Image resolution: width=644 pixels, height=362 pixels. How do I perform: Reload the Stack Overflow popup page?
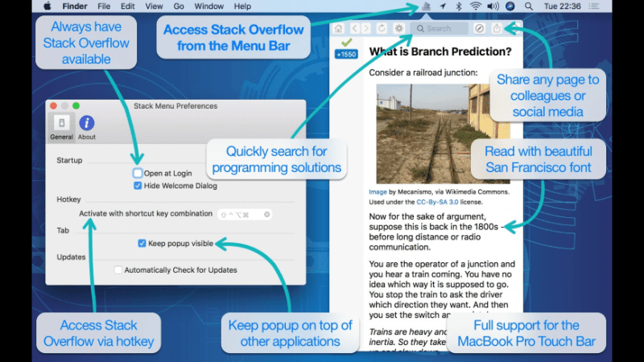[x=382, y=28]
